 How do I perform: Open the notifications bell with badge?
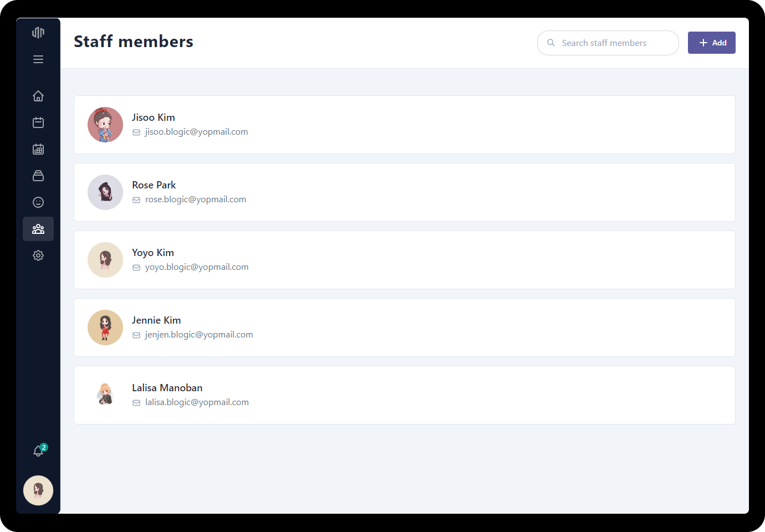point(38,451)
